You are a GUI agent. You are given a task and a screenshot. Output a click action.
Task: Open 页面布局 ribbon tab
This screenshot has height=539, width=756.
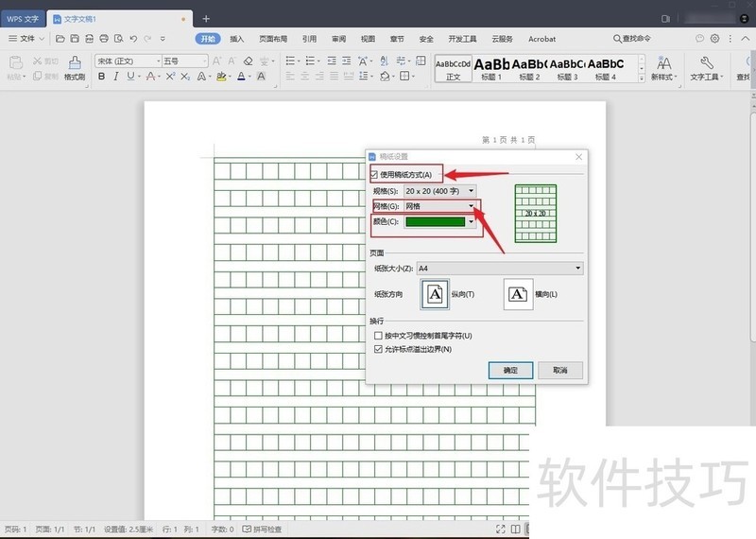point(273,39)
